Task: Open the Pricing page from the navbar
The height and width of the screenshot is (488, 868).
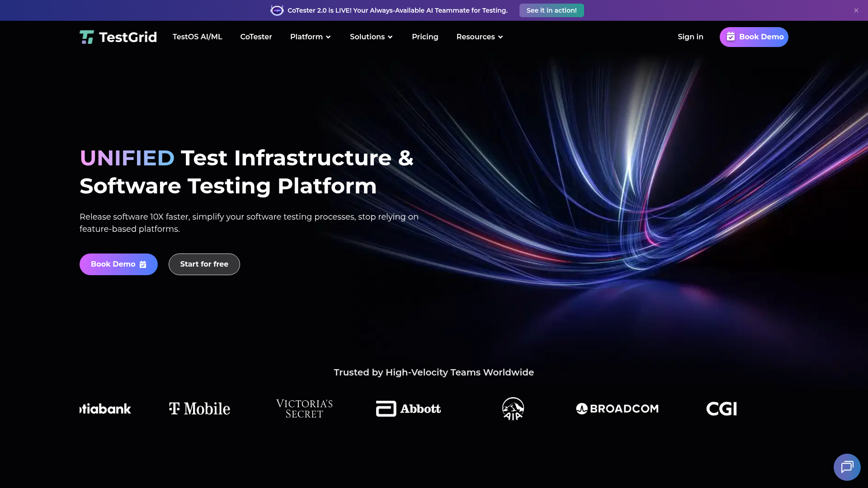Action: tap(425, 37)
